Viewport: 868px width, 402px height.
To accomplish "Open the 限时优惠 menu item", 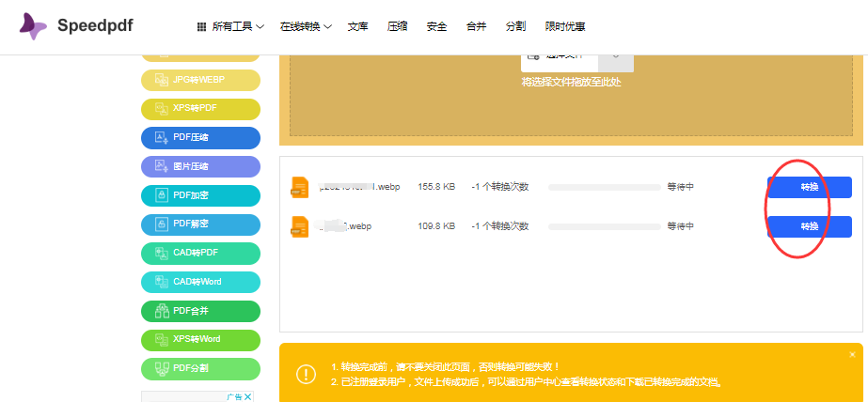I will [565, 26].
